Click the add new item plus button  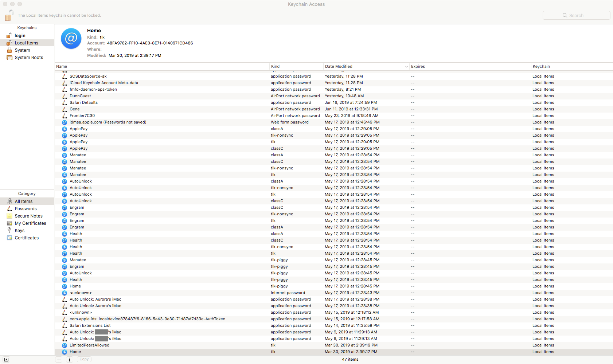coord(59,359)
